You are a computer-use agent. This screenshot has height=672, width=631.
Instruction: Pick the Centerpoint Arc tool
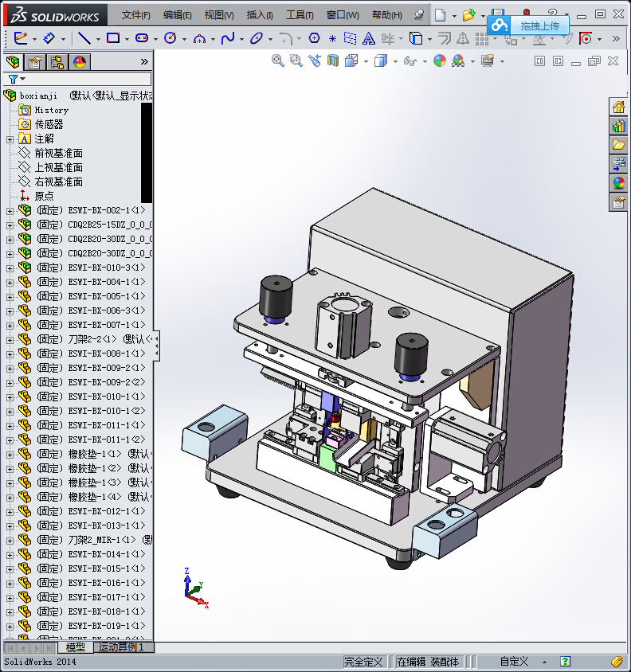click(x=199, y=39)
